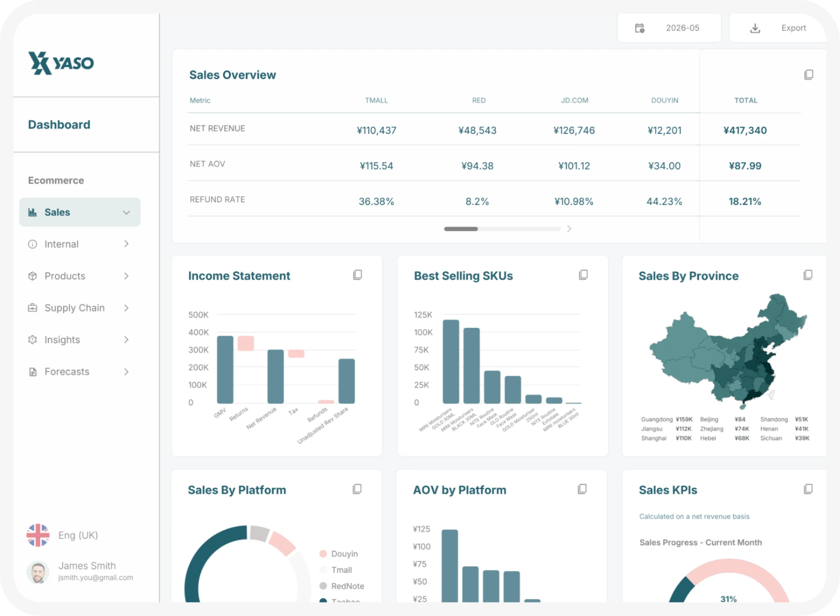
Task: Copy the AOV by Platform card
Action: click(x=582, y=489)
